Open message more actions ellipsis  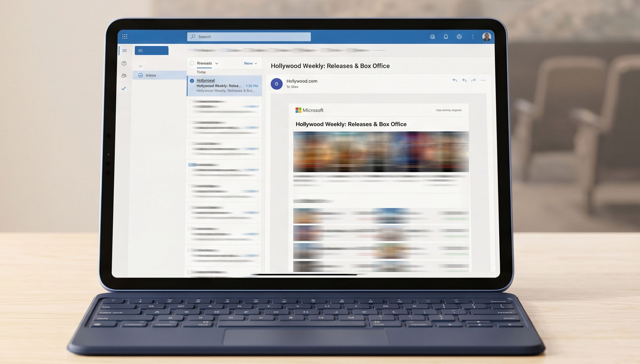pos(483,81)
